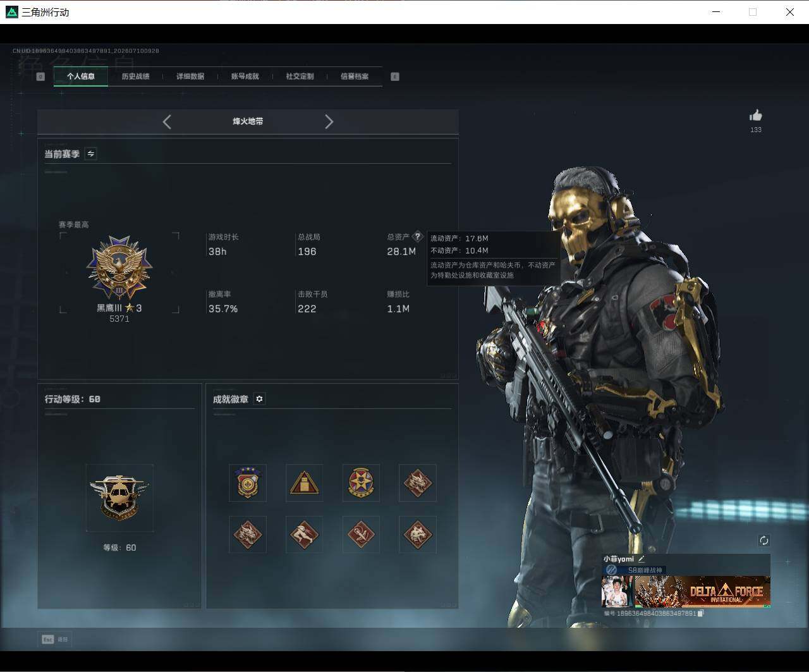Screen dimensions: 809x672
Task: Switch to 详细数据 tab
Action: click(x=190, y=76)
